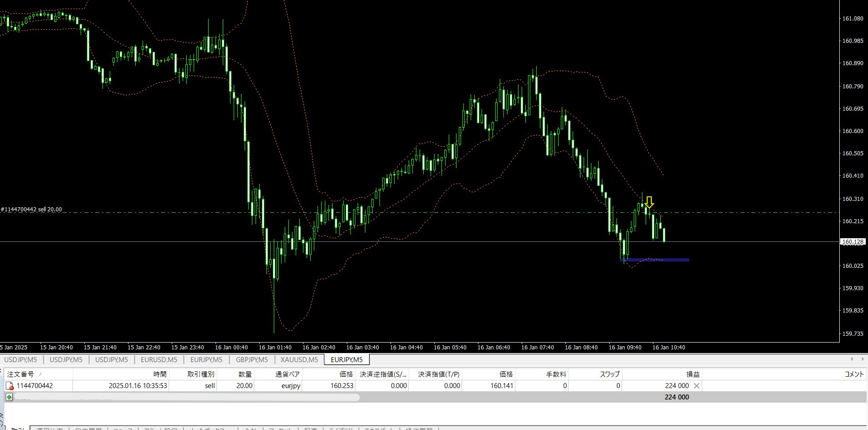Click the 160.890 price scale value
The height and width of the screenshot is (430, 868).
point(853,63)
